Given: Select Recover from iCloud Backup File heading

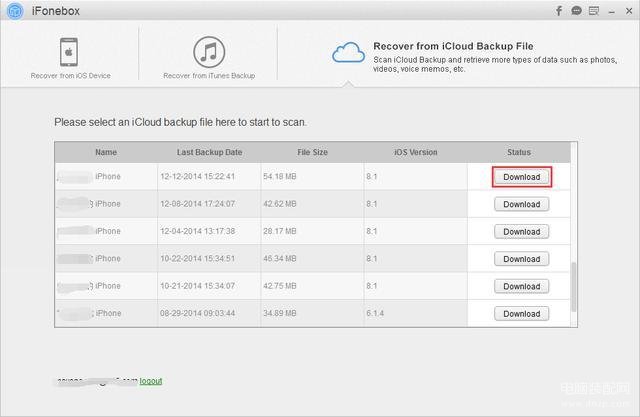Looking at the screenshot, I should [x=453, y=46].
